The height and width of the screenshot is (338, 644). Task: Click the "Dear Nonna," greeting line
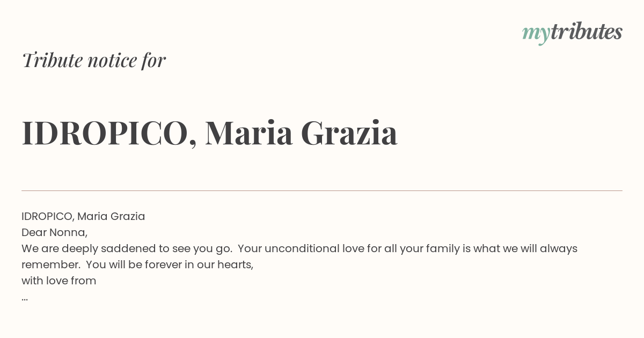[x=54, y=232]
